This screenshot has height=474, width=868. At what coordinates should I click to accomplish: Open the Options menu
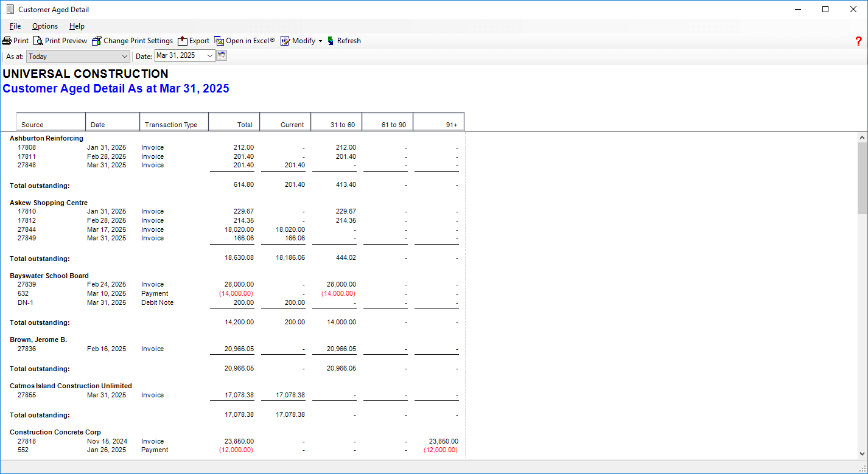[x=45, y=26]
